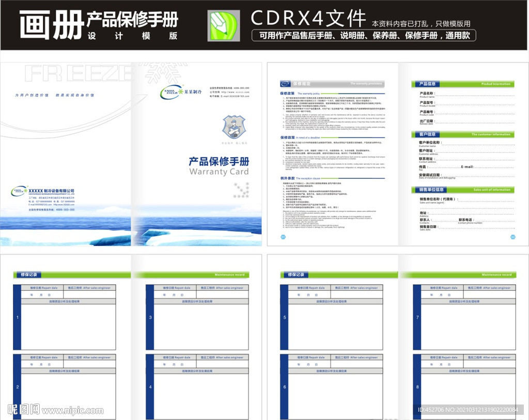Click the green 客户信息 section header

462,134
